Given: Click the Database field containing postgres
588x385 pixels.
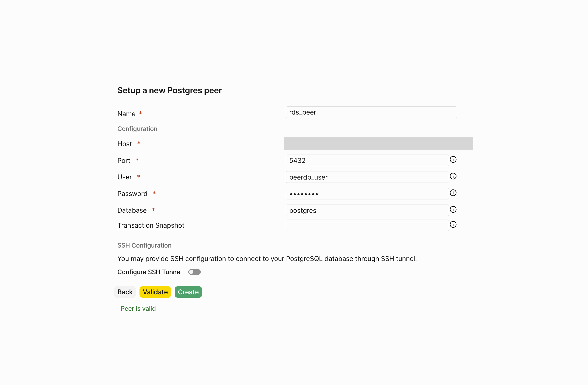Looking at the screenshot, I should coord(367,210).
